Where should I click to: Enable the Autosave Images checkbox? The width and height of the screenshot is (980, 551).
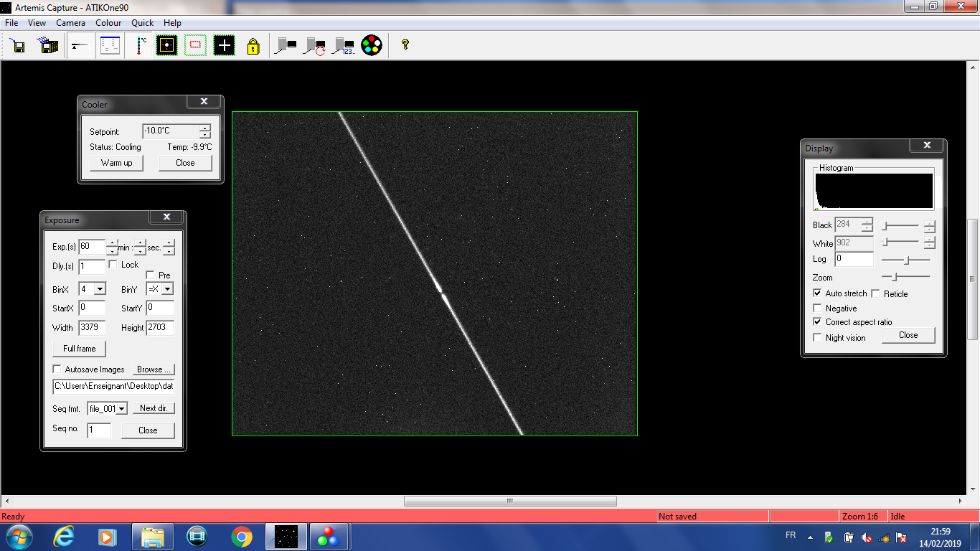coord(57,369)
